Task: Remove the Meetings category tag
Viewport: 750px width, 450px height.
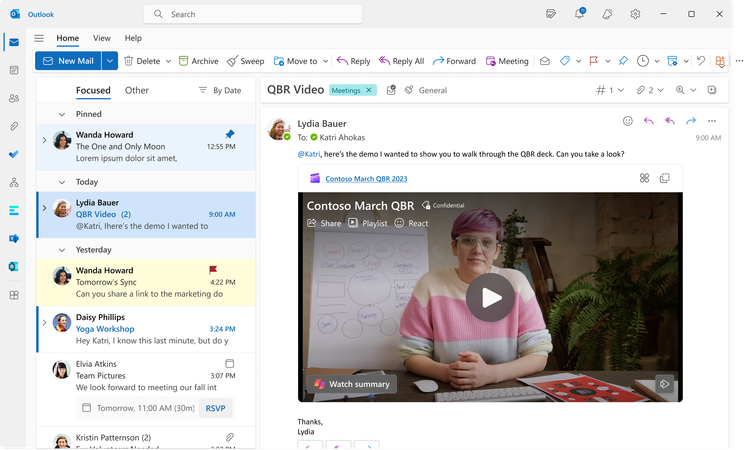Action: pyautogui.click(x=369, y=90)
